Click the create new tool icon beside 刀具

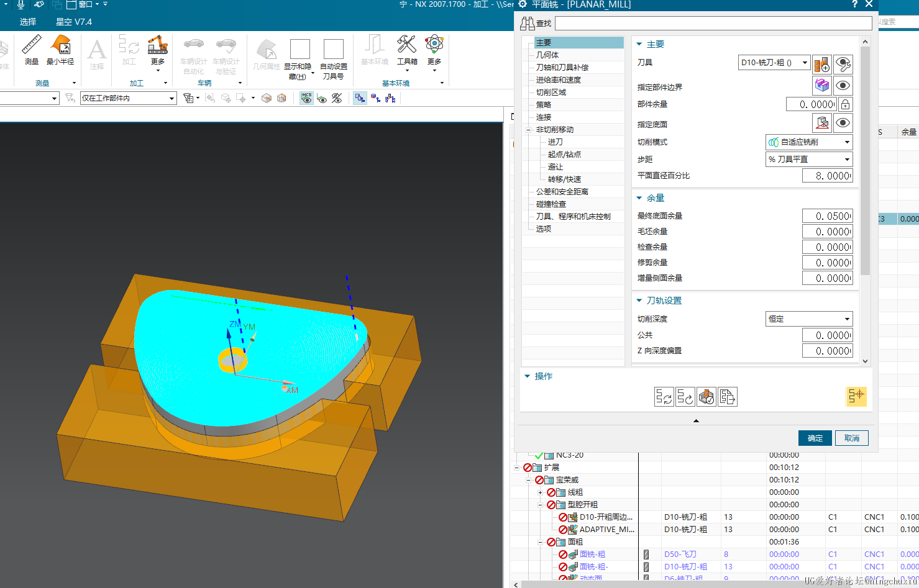pyautogui.click(x=822, y=64)
